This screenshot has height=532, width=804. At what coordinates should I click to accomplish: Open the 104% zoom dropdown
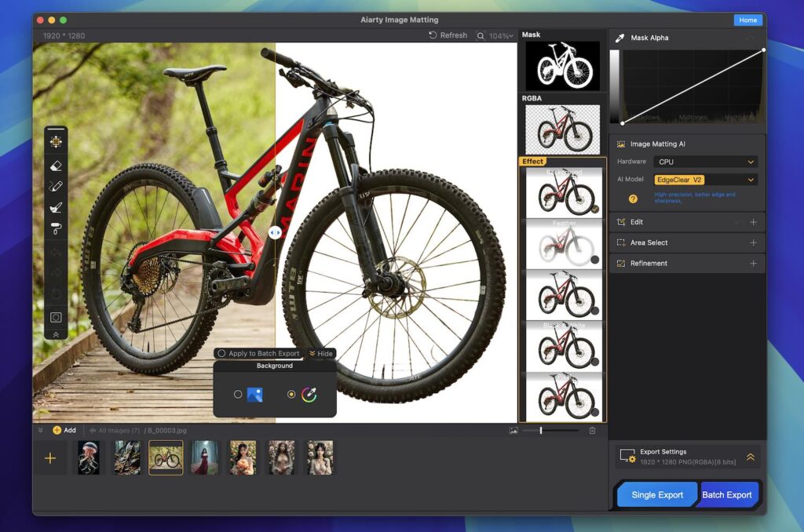click(501, 36)
